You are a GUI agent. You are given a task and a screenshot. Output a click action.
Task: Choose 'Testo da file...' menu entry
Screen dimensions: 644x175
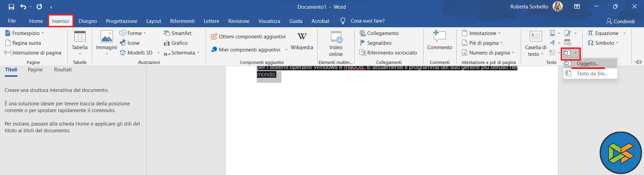tap(590, 73)
